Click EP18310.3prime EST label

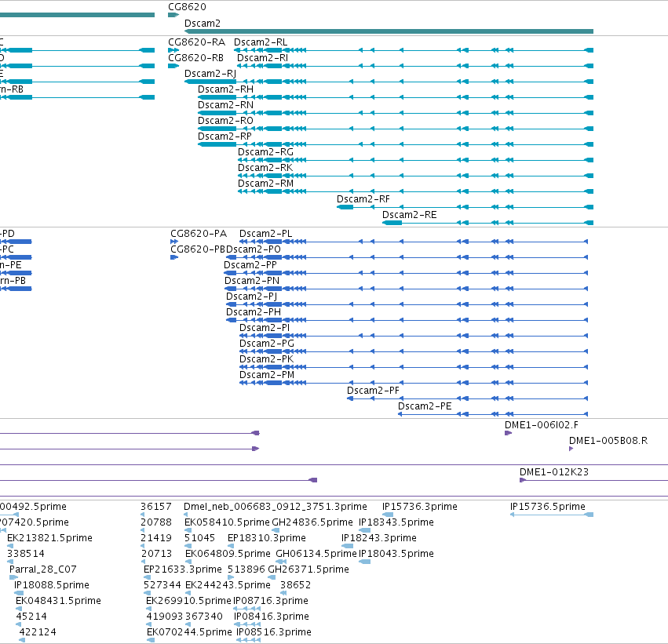pyautogui.click(x=267, y=538)
